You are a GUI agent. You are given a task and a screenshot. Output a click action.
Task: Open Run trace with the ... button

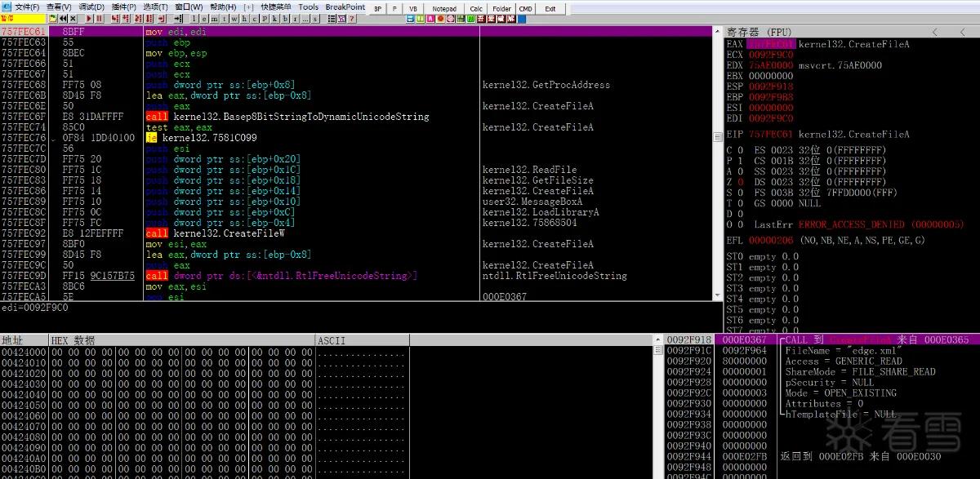click(305, 18)
